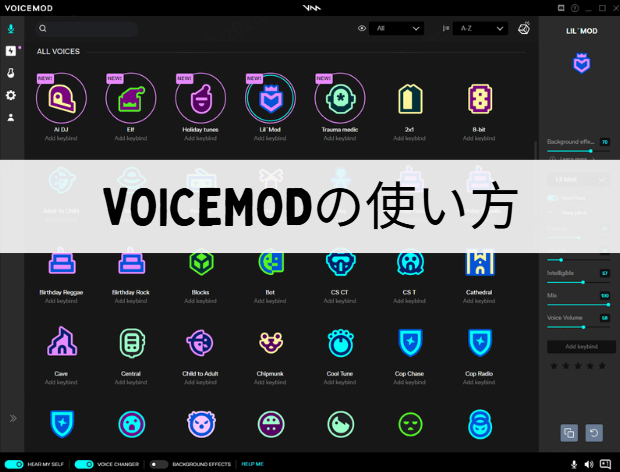The height and width of the screenshot is (472, 620).
Task: Click the notifications icon in title bar
Action: 561,8
